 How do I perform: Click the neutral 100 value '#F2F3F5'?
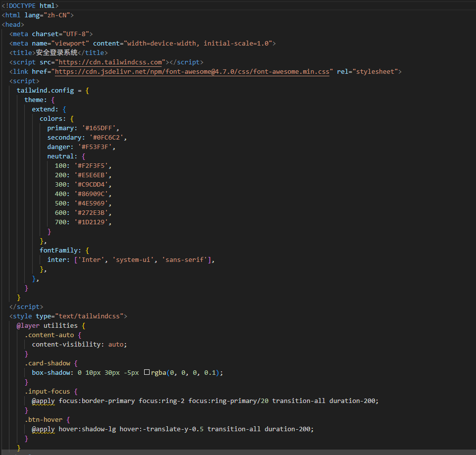[91, 166]
